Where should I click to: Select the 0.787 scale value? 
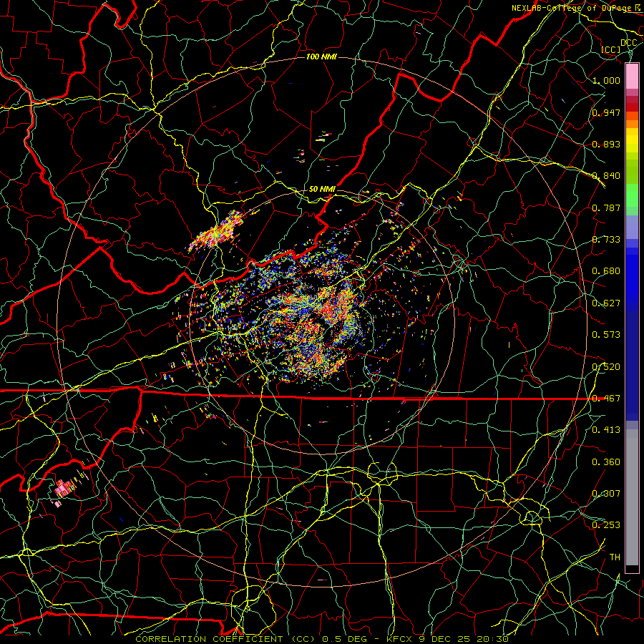click(x=606, y=208)
